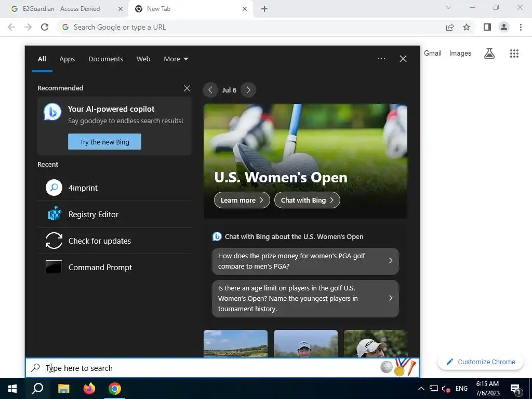Select the All search filter tab
Viewport: 532px width, 399px height.
(x=42, y=59)
